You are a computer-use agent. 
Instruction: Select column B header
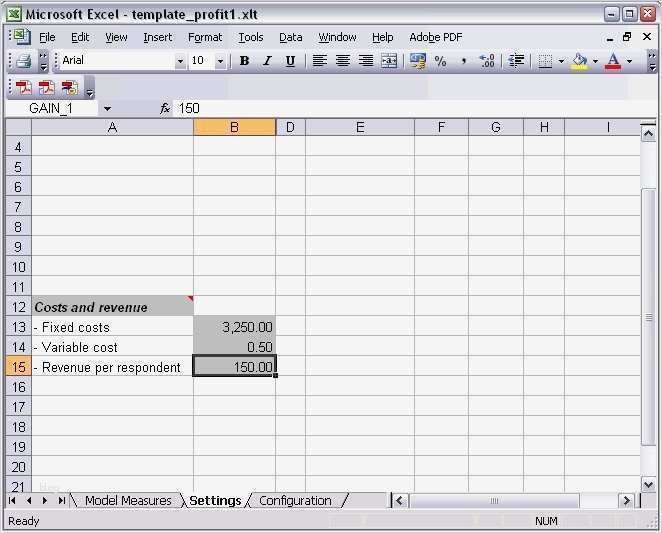click(x=234, y=127)
